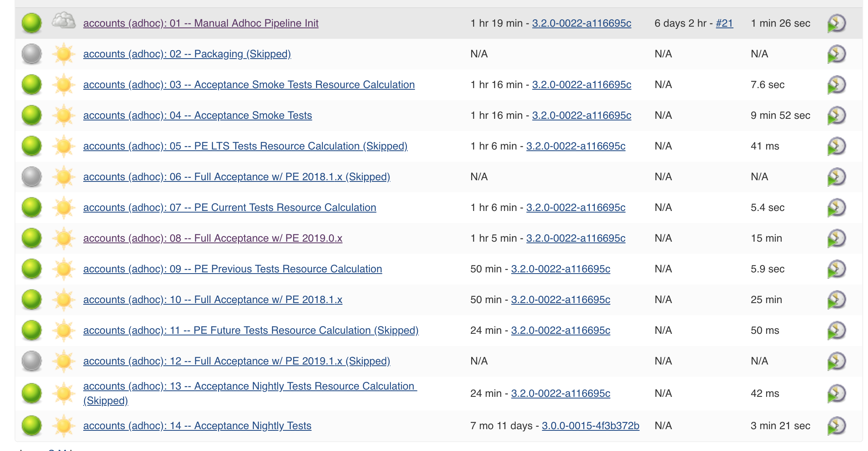Open job 11 -- PE Future Tests Resource Calculation

tap(251, 331)
